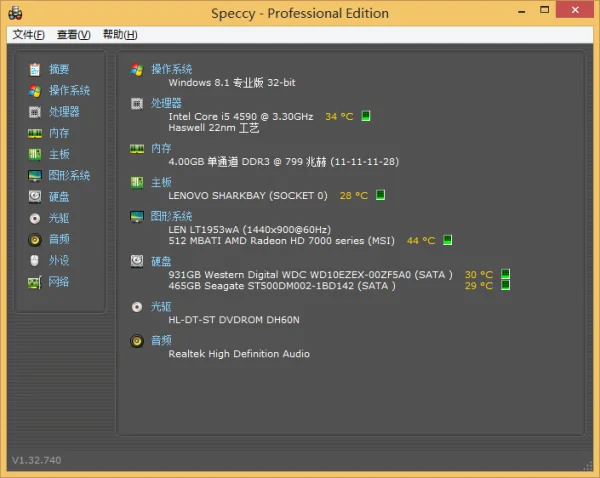This screenshot has width=600, height=478.
Task: Click the 主板 motherboard icon in sidebar
Action: pyautogui.click(x=35, y=155)
